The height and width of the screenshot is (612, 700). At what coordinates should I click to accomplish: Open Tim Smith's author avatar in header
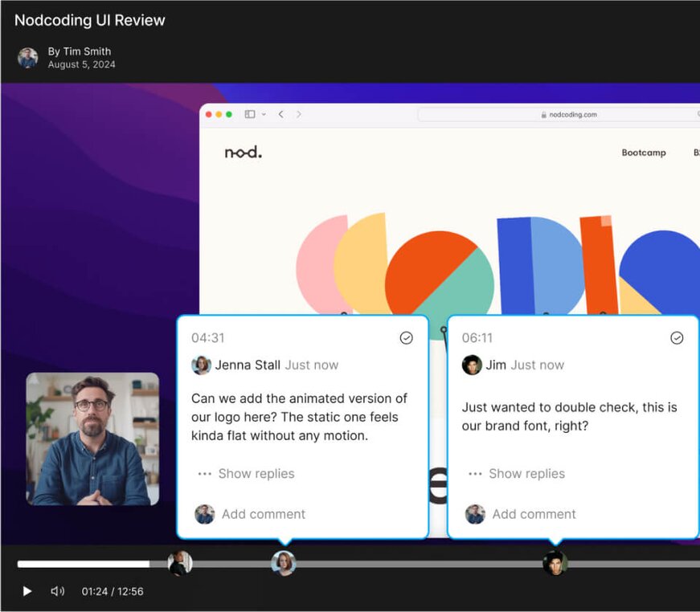28,58
